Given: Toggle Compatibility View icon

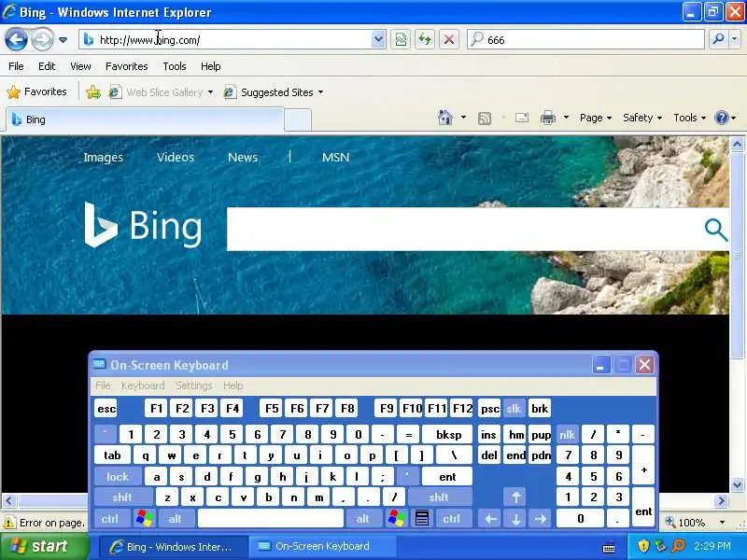Looking at the screenshot, I should [x=401, y=39].
